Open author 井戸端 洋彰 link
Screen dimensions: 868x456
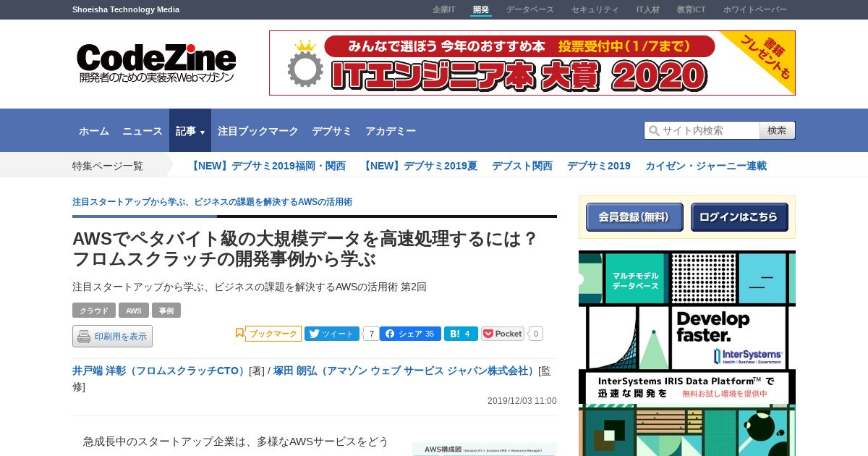(x=160, y=371)
